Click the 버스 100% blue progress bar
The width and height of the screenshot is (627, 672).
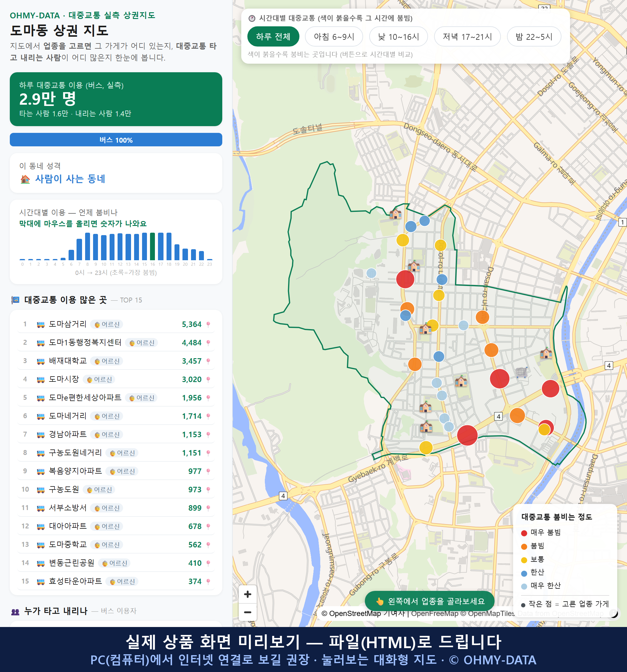pos(116,140)
